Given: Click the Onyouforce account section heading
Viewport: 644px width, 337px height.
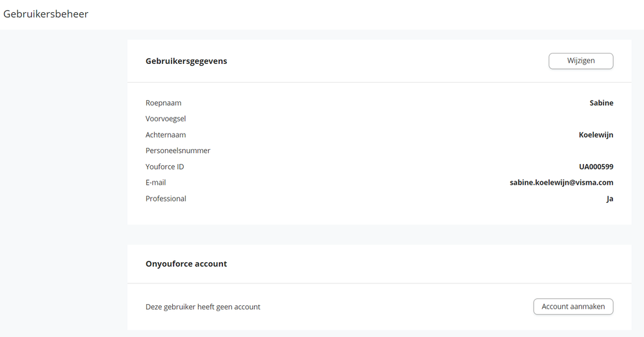Looking at the screenshot, I should [x=186, y=264].
